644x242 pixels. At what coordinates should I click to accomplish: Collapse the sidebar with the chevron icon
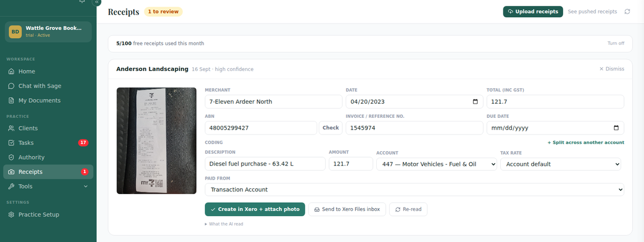coord(97,2)
